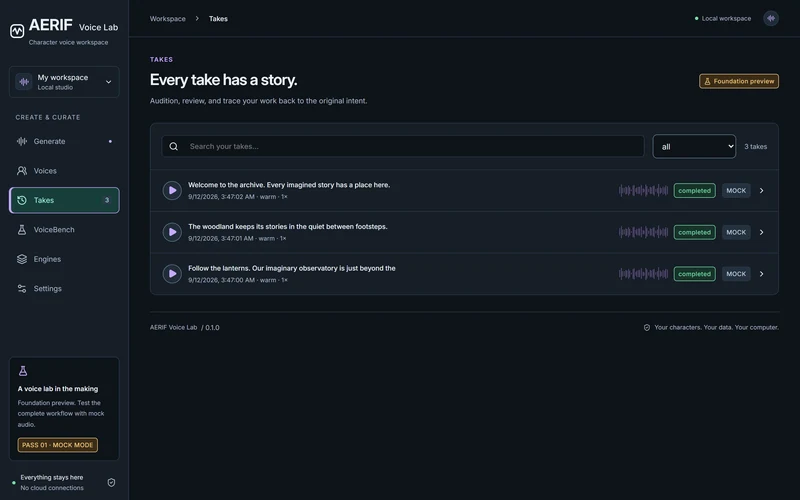The width and height of the screenshot is (800, 500).
Task: Click timestamp '9/12/2026, 3:47:01 AM'
Action: point(220,239)
